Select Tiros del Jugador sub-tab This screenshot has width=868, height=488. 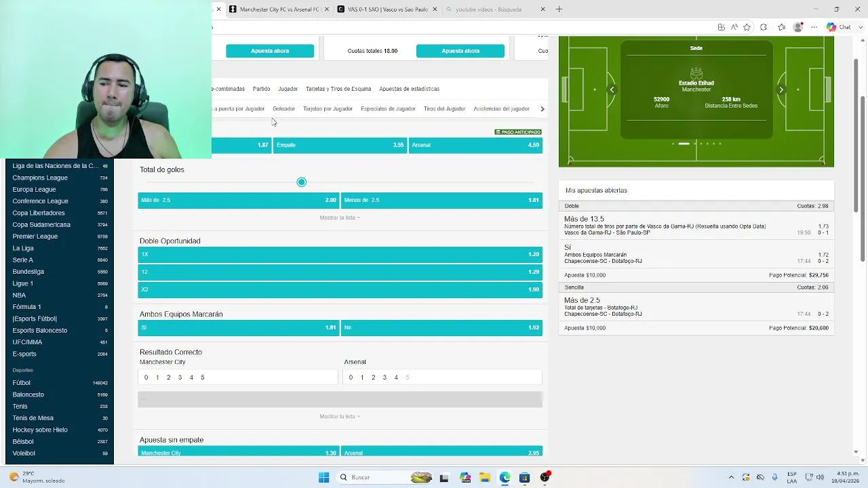pyautogui.click(x=444, y=108)
